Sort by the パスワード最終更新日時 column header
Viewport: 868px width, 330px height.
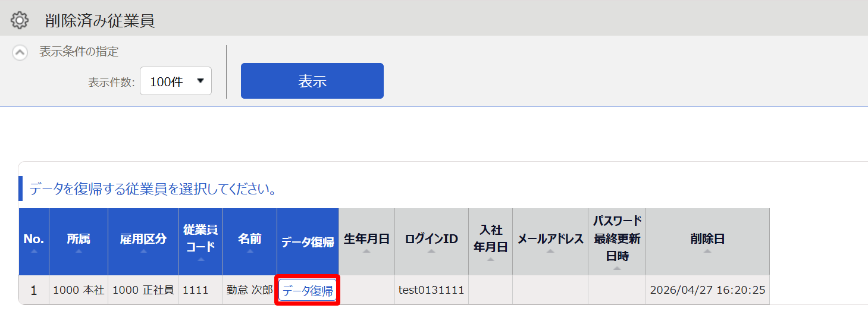pos(617,241)
